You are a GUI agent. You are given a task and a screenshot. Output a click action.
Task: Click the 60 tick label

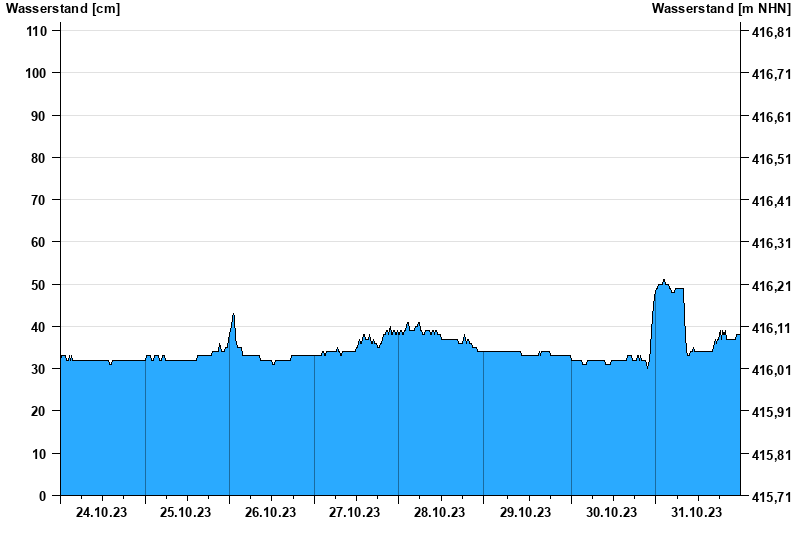39,242
